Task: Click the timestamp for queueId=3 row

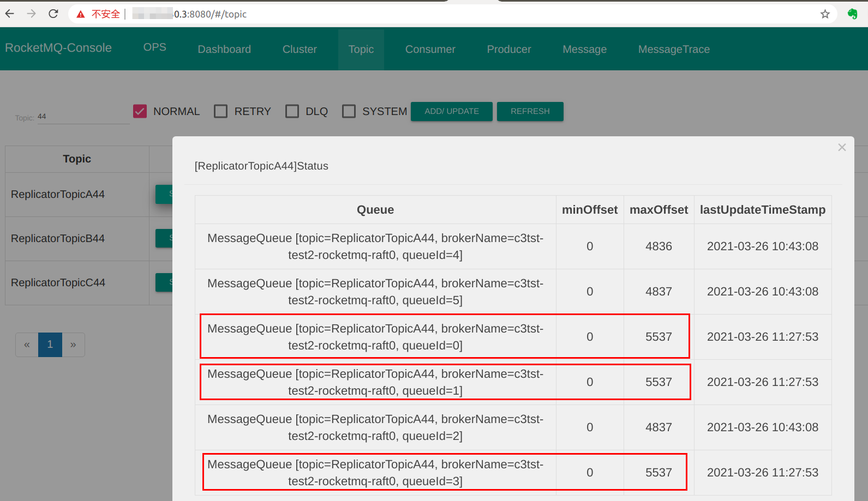Action: (x=763, y=473)
